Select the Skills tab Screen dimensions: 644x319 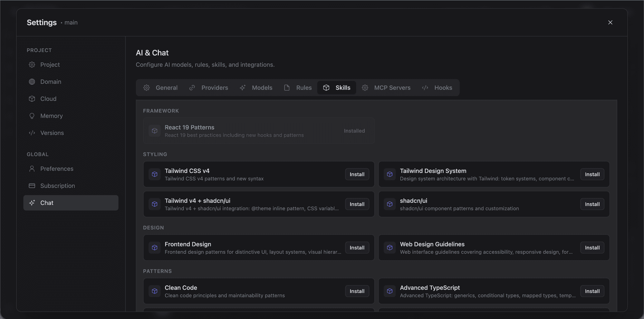337,88
